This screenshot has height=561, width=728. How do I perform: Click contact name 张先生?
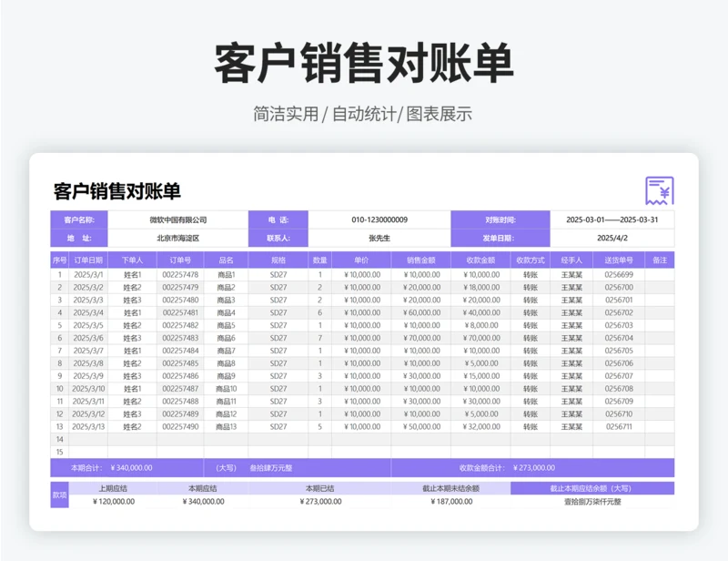379,238
